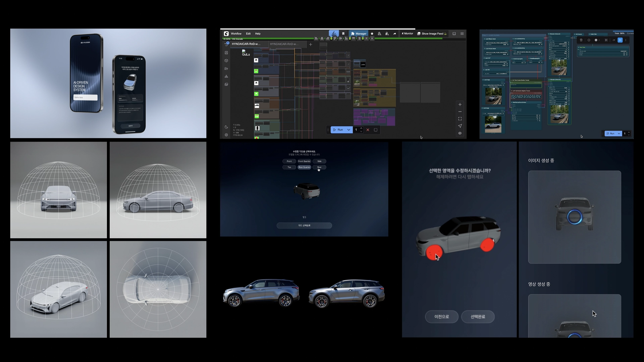Click Show Image Feed
644x362 pixels.
(x=432, y=34)
